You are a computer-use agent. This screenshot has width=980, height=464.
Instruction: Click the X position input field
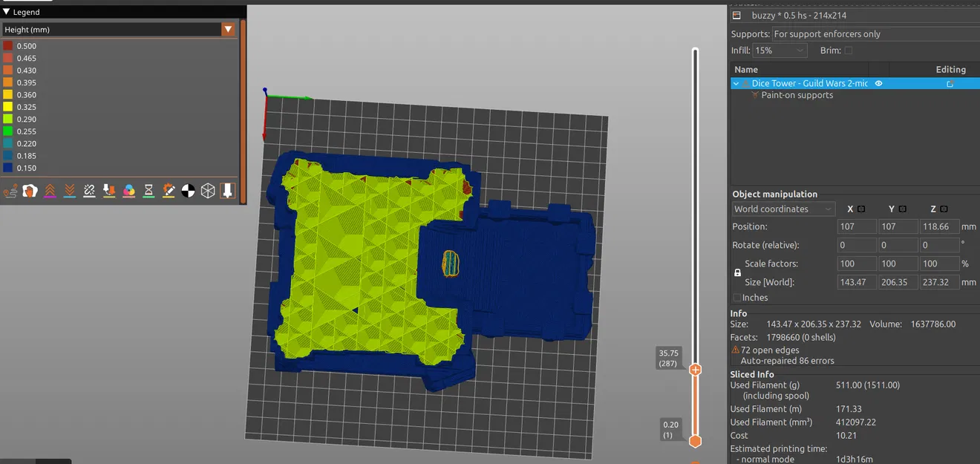coord(857,226)
